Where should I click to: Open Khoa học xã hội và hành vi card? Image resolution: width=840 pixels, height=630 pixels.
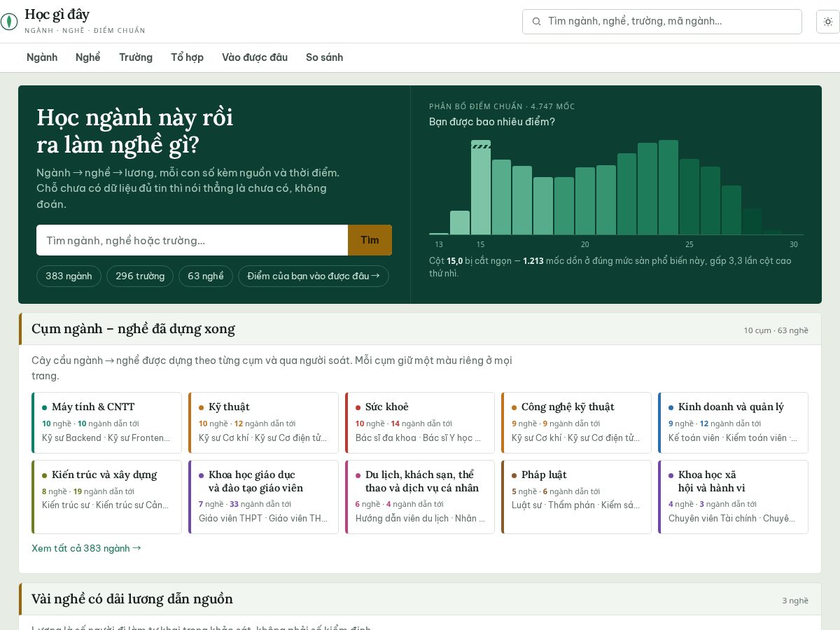[733, 497]
